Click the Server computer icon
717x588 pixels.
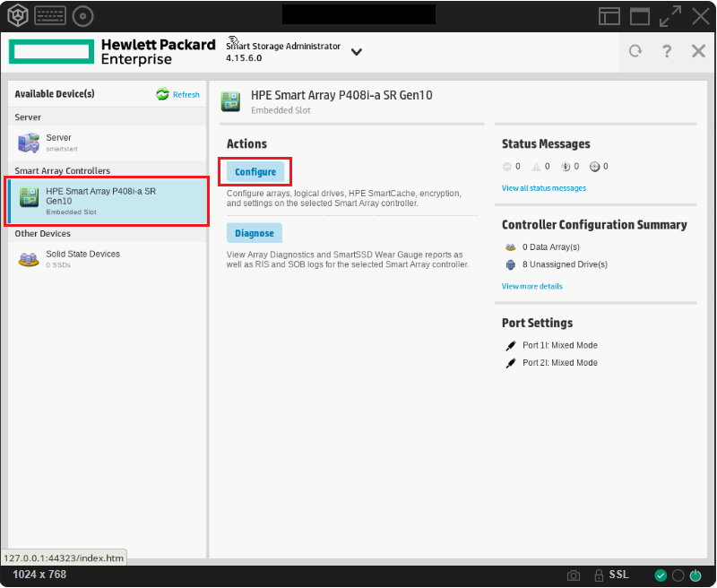pos(29,143)
